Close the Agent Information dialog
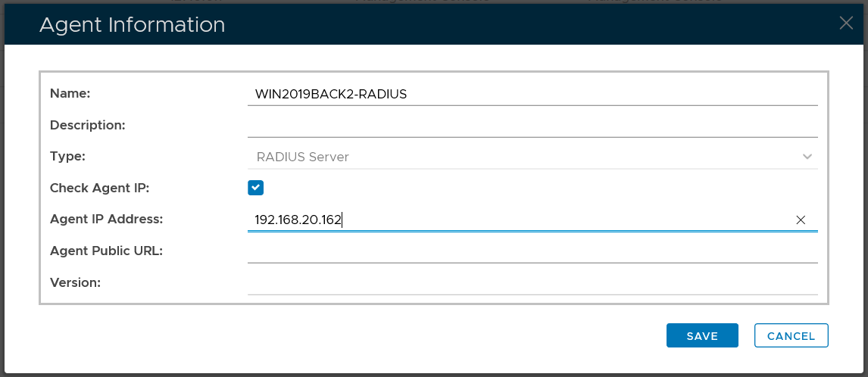 pyautogui.click(x=846, y=23)
